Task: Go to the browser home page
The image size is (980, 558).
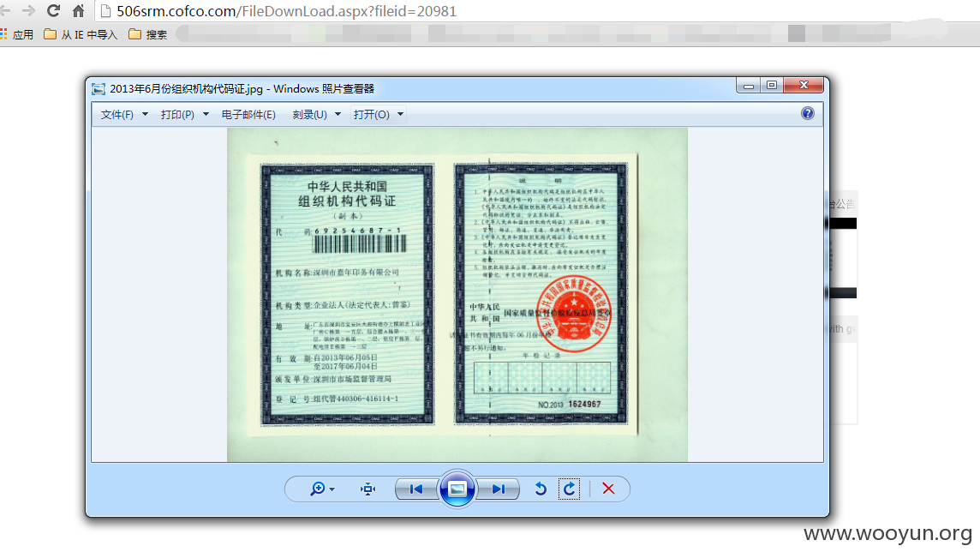Action: tap(78, 10)
